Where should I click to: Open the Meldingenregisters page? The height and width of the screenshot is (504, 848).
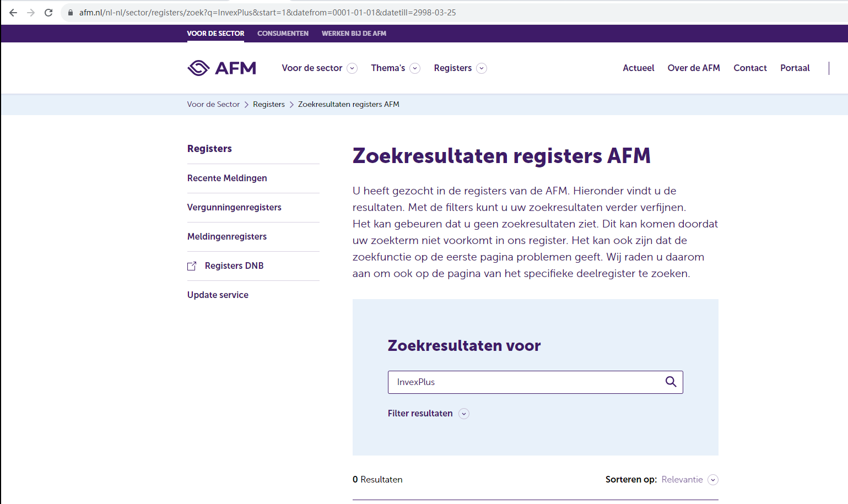[227, 237]
